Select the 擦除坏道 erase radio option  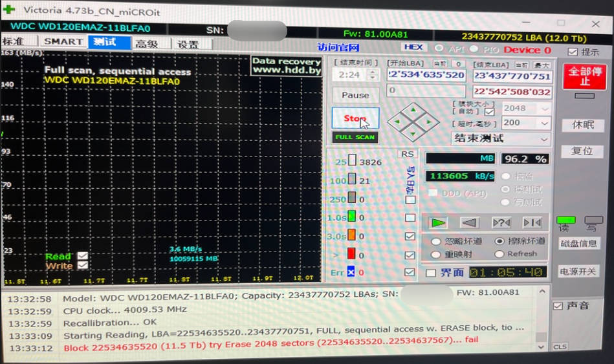(x=499, y=241)
